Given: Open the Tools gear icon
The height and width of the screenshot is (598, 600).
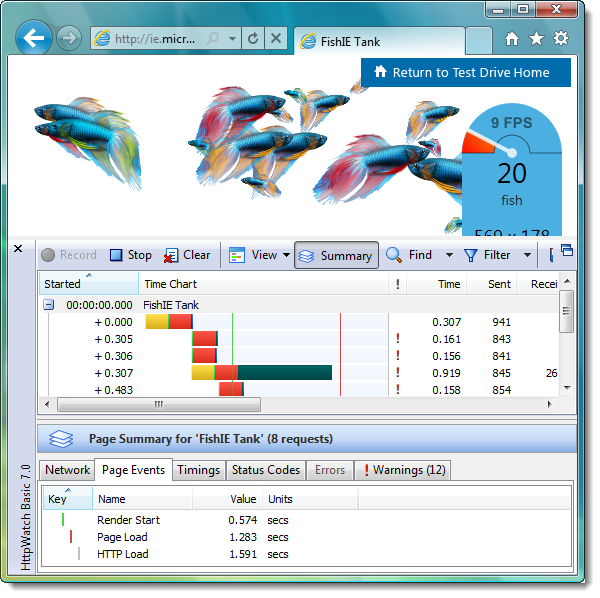Looking at the screenshot, I should point(561,39).
